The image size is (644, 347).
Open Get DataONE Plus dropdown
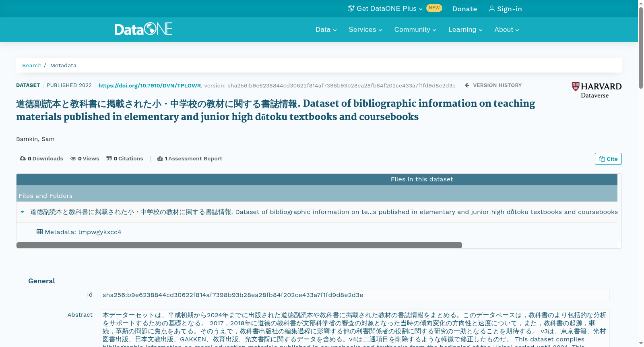point(385,8)
